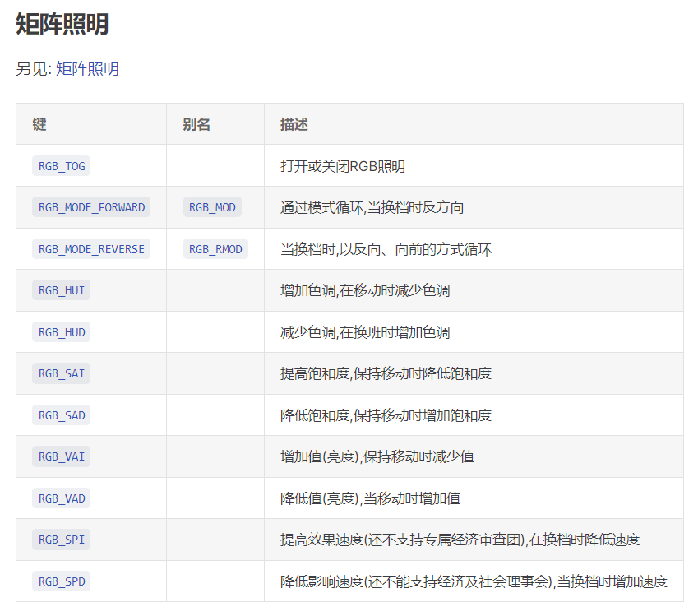Select the RGB_HUD keycode label

[x=62, y=332]
